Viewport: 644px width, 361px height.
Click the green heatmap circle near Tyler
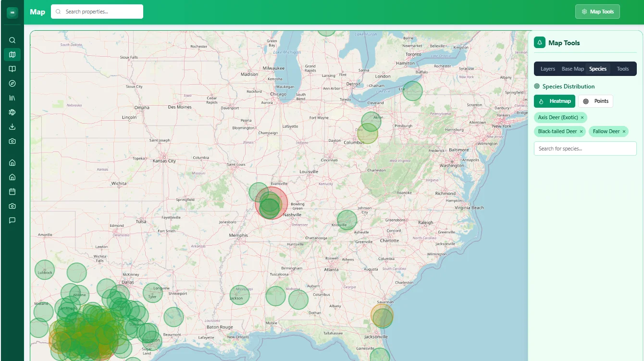pyautogui.click(x=153, y=293)
